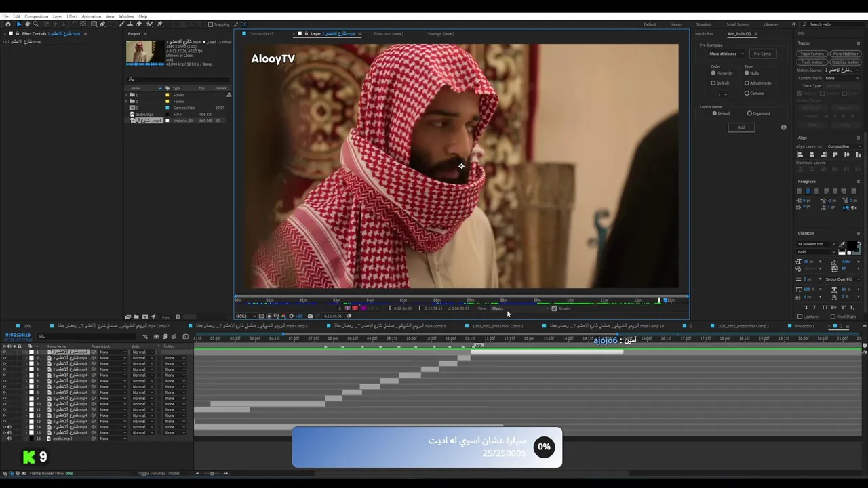Click the Stabilize Motion button
868x488 pixels.
pos(845,62)
